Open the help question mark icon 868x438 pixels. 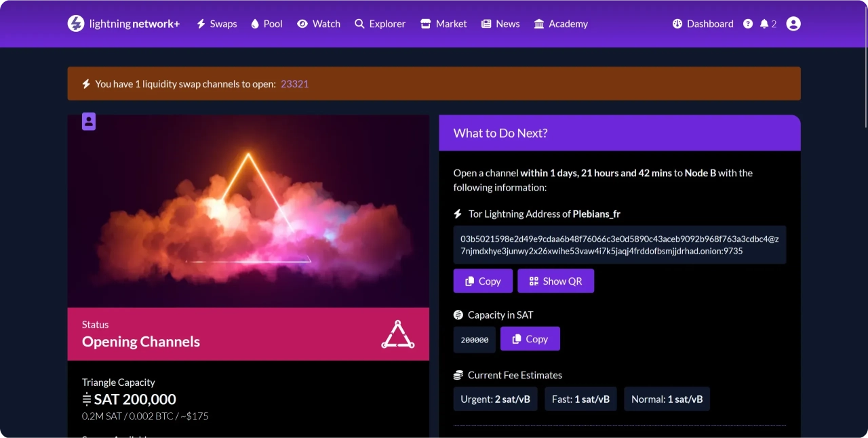click(x=748, y=24)
